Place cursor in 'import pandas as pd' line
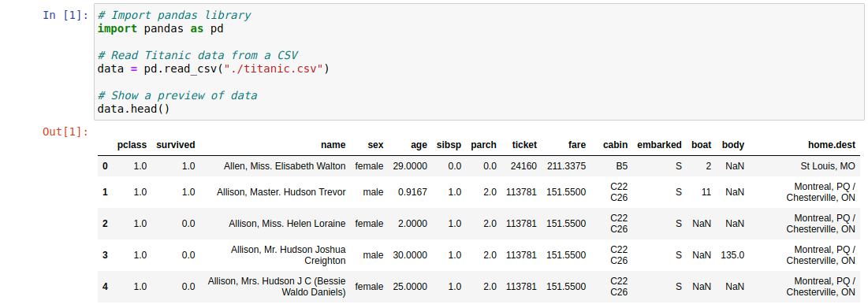868x308 pixels. tap(161, 29)
